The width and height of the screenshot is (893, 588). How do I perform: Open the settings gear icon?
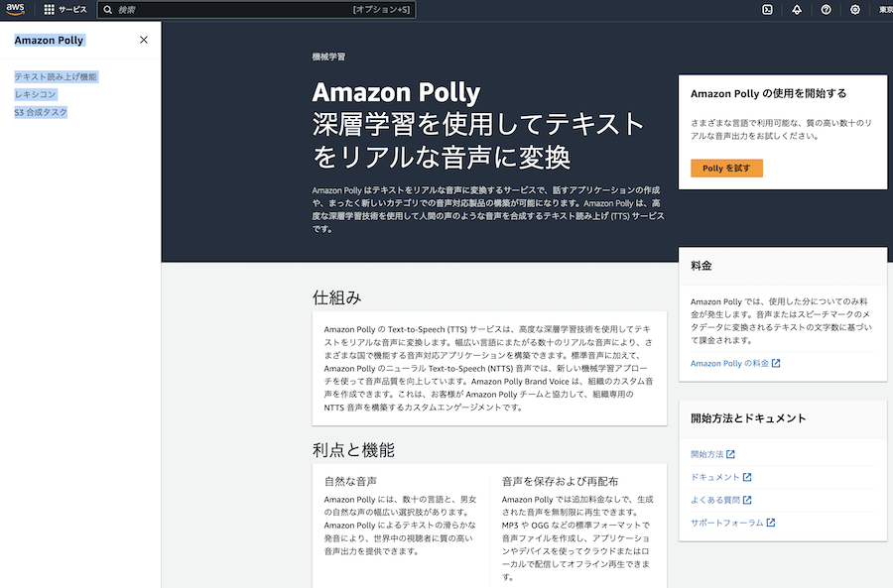pos(854,10)
